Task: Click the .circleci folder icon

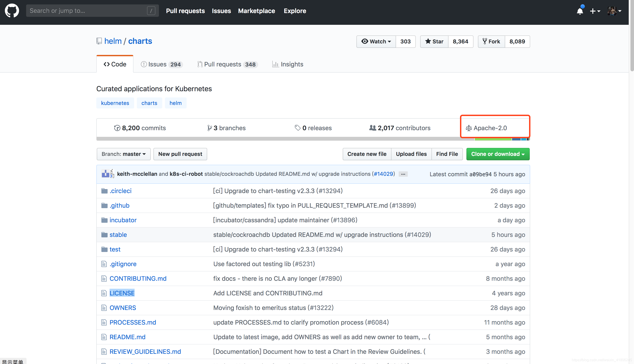Action: (104, 191)
